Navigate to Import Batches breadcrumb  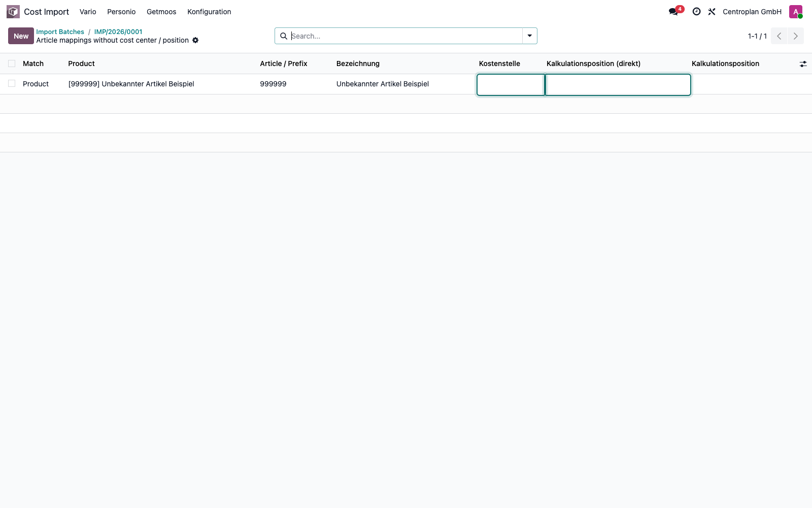point(60,31)
